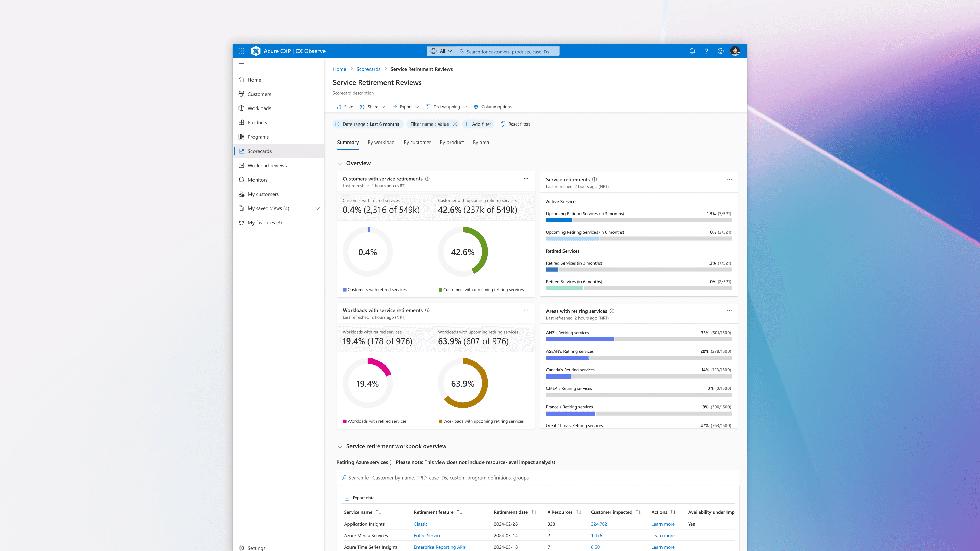Open Monitors in the sidebar
Screen dimensions: 980x551
(257, 180)
